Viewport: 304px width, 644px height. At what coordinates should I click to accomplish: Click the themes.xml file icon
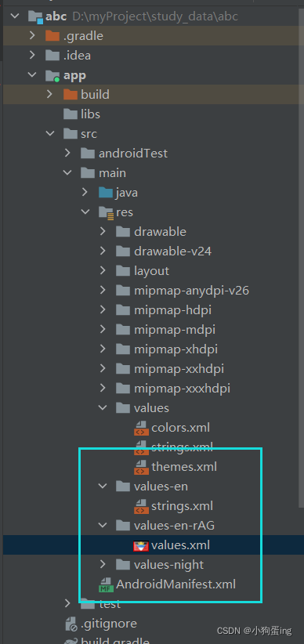coord(141,467)
